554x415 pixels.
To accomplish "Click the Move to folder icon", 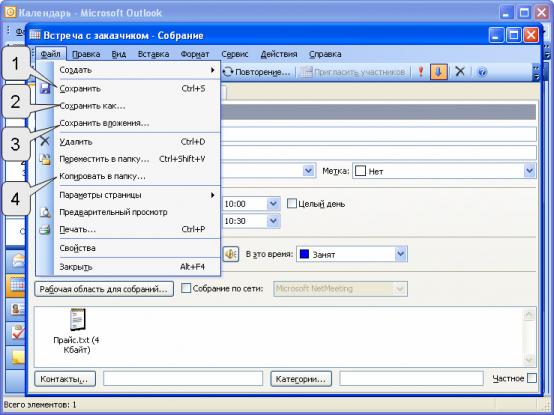I will tap(45, 159).
